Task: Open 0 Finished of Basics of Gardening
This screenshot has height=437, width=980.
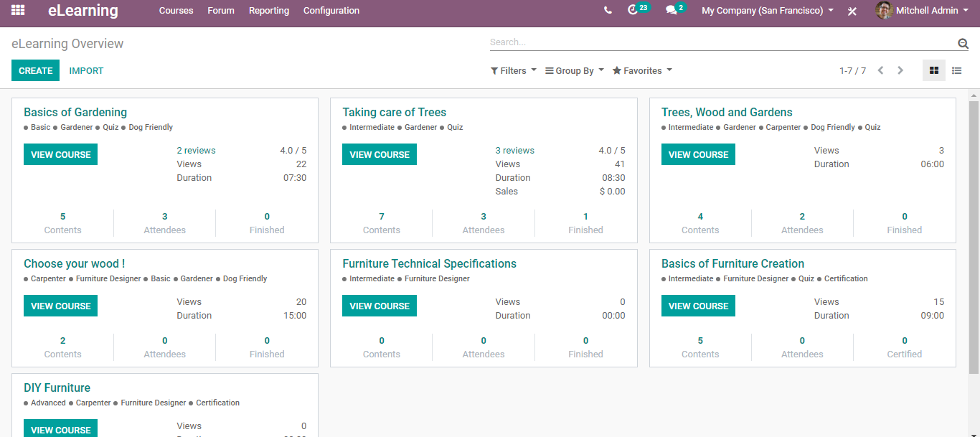Action: click(x=267, y=223)
